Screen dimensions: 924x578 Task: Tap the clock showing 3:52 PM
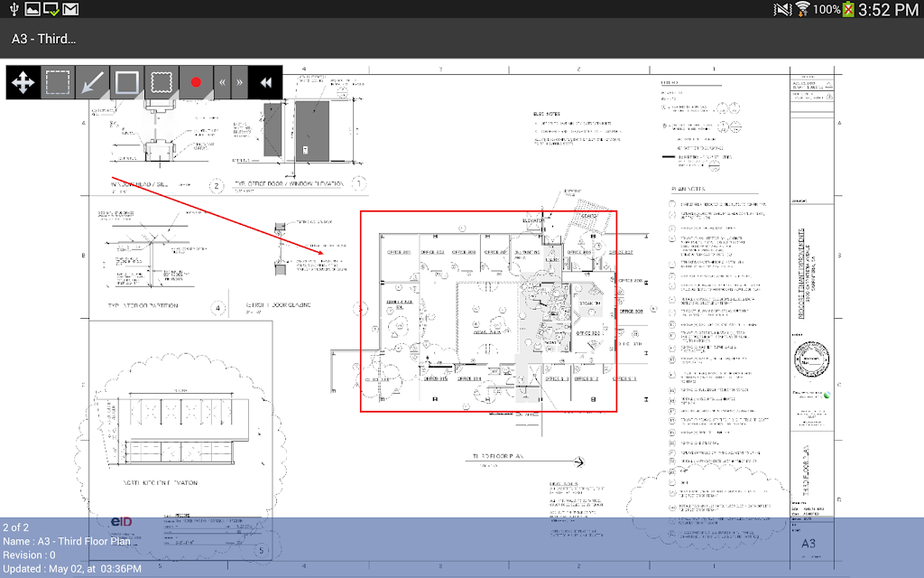888,9
